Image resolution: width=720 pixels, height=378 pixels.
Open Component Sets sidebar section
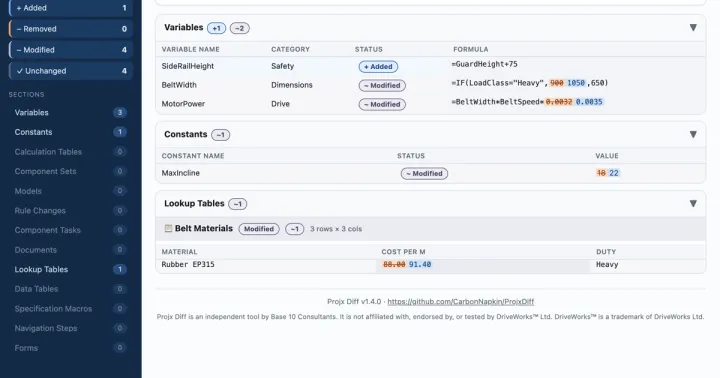pos(71,171)
